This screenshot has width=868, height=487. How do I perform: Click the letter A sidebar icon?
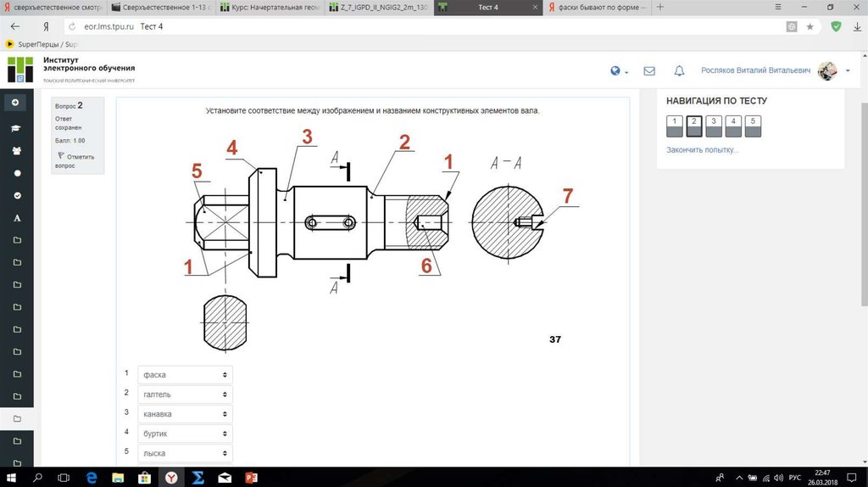pos(17,218)
